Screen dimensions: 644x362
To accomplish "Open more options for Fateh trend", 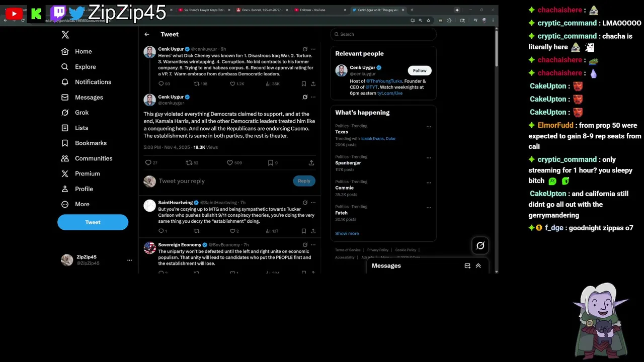I will 429,207.
